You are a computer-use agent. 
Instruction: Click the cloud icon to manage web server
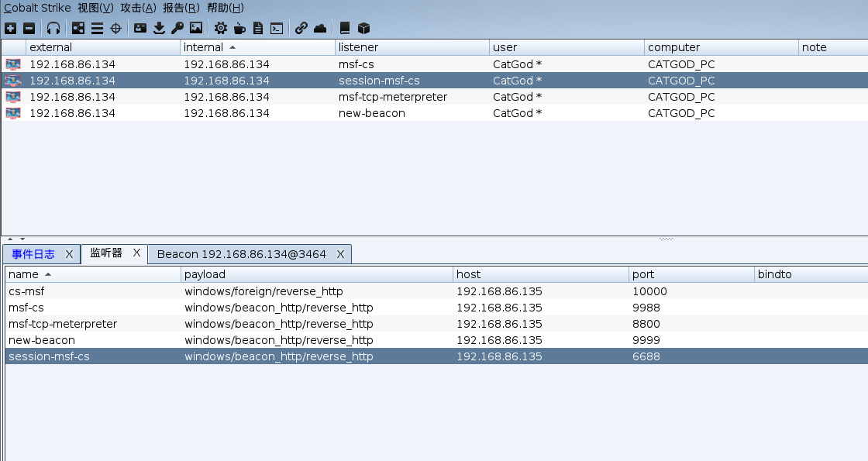click(320, 28)
